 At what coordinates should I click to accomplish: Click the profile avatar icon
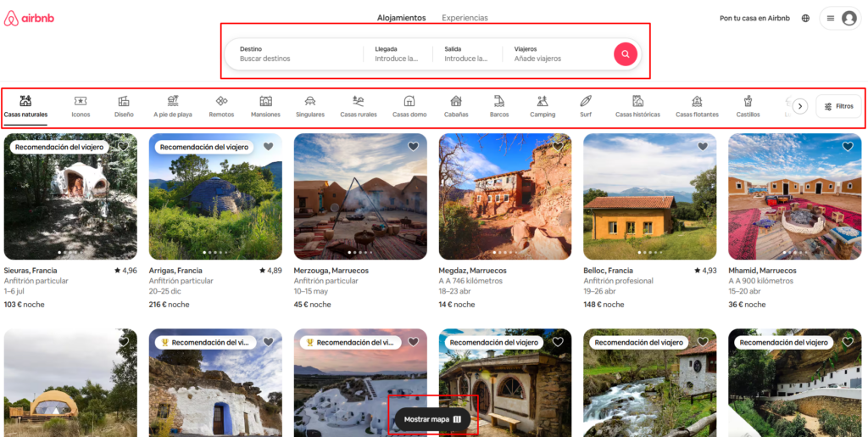tap(849, 19)
